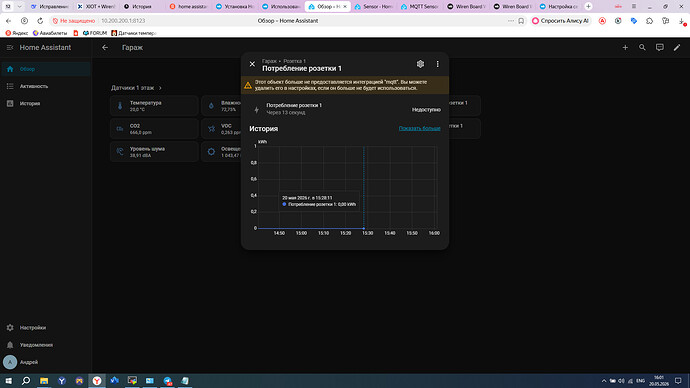Close the Потребление розетки 1 dialog
The width and height of the screenshot is (690, 388).
pos(252,64)
